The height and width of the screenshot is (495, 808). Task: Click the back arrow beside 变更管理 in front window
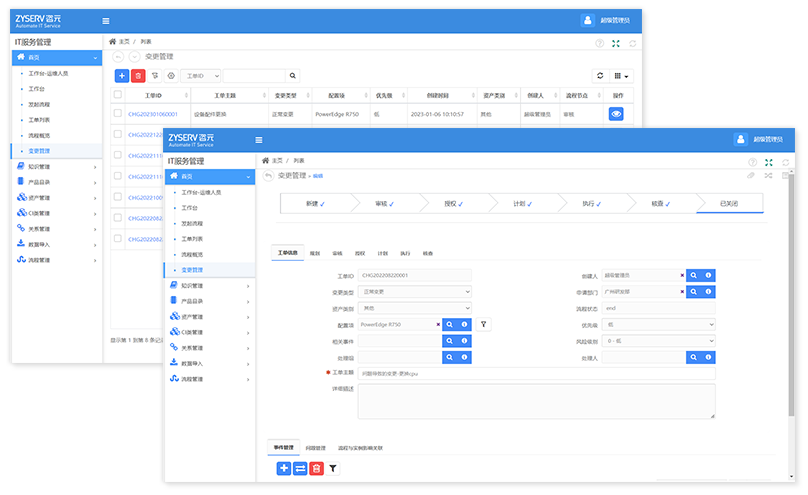point(268,176)
